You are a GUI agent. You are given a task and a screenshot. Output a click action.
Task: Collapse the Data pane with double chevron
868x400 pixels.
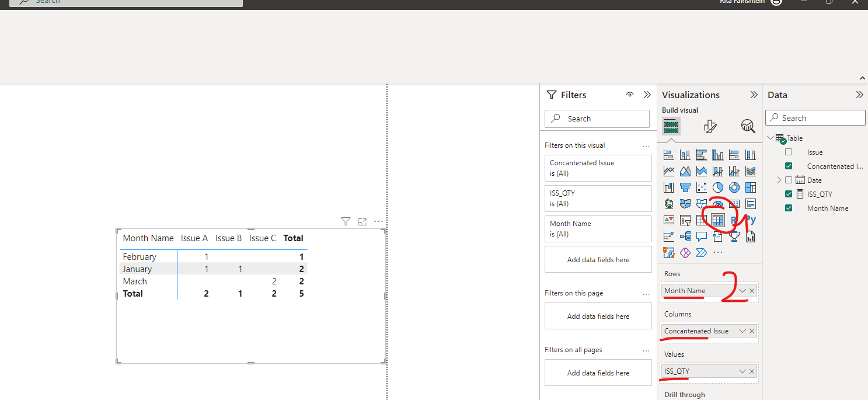click(859, 95)
